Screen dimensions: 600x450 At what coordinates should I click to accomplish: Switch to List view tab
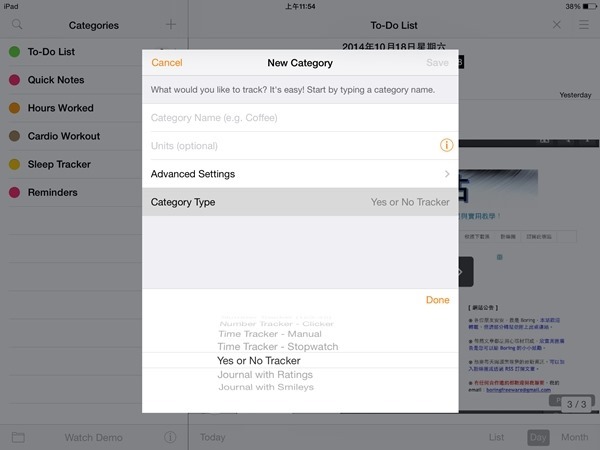coord(496,437)
